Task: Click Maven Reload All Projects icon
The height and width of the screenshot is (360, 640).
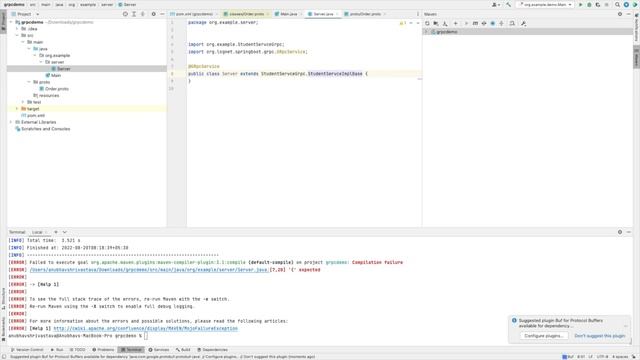Action: pos(427,24)
